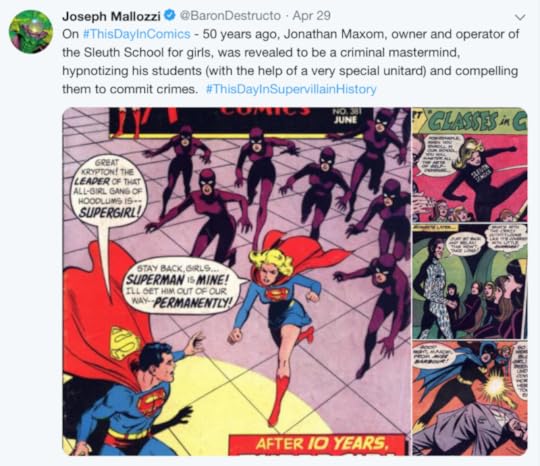Viewport: 540px width, 466px height.
Task: Click the Batgirl punching panel
Action: (470, 398)
